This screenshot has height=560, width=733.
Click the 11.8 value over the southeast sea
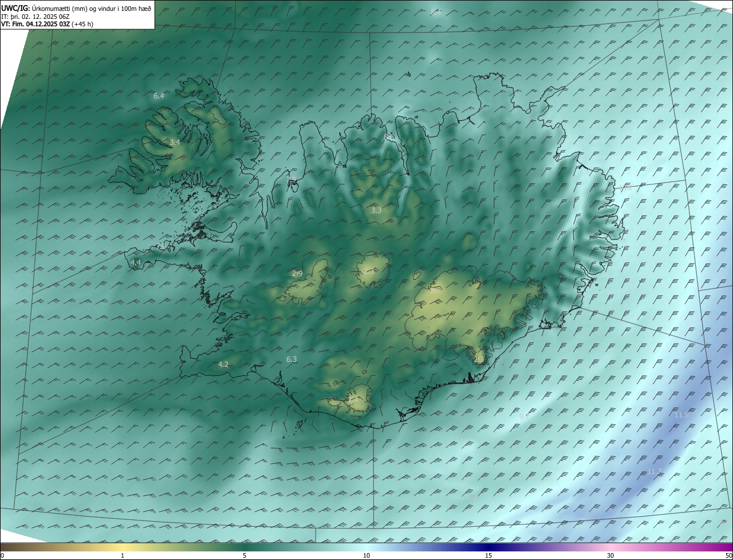pos(681,415)
